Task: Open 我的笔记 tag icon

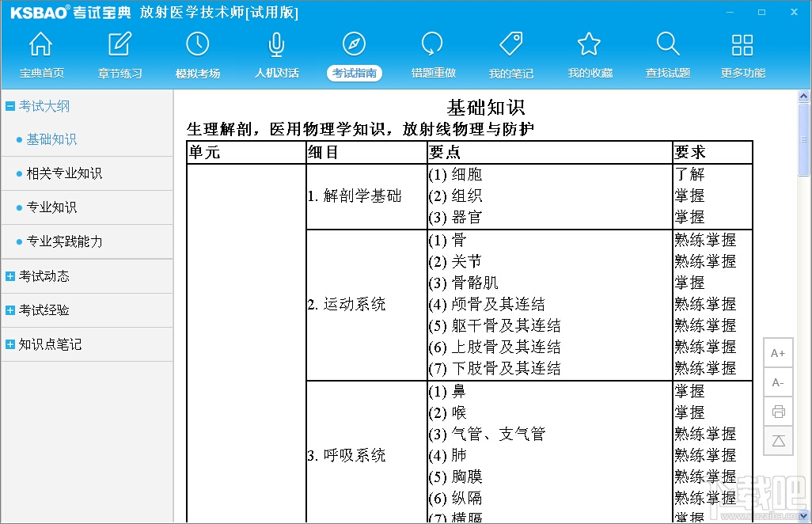Action: [511, 44]
